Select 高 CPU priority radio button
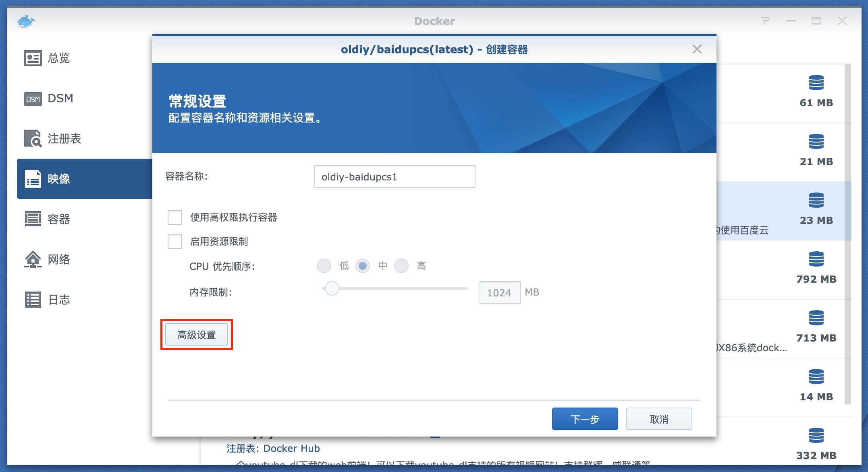The width and height of the screenshot is (868, 472). click(401, 266)
